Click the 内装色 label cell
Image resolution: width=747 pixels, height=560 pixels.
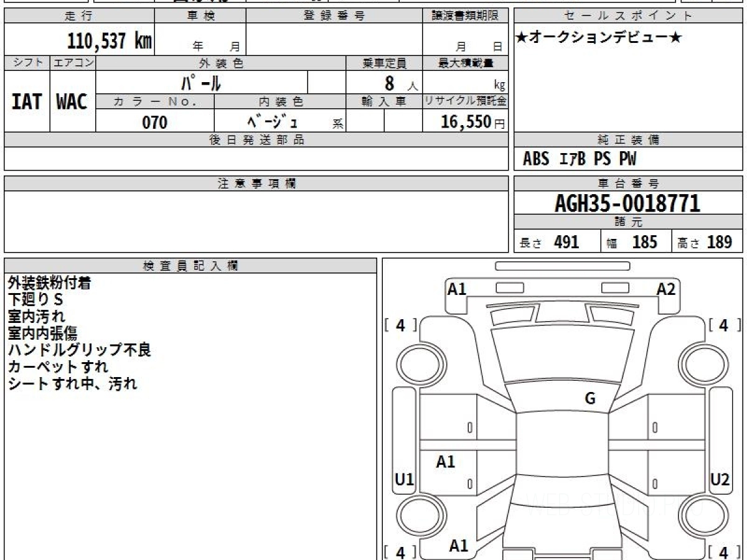click(280, 101)
